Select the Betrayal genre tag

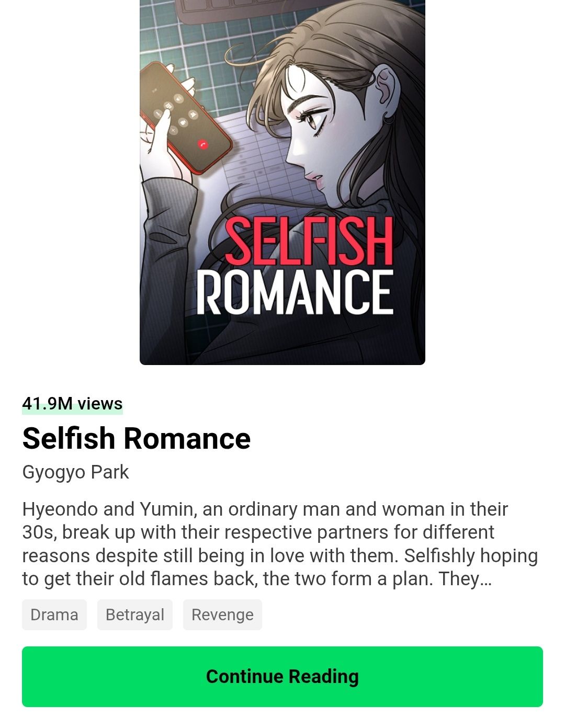(135, 615)
